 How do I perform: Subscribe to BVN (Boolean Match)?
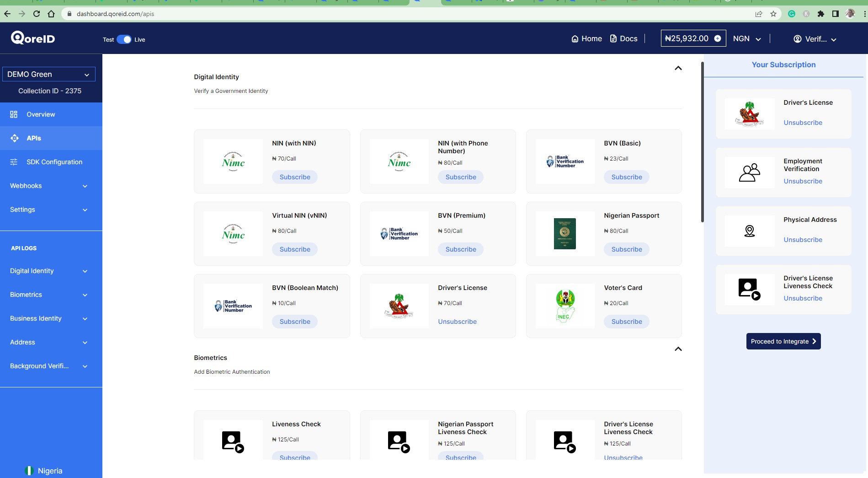tap(295, 322)
